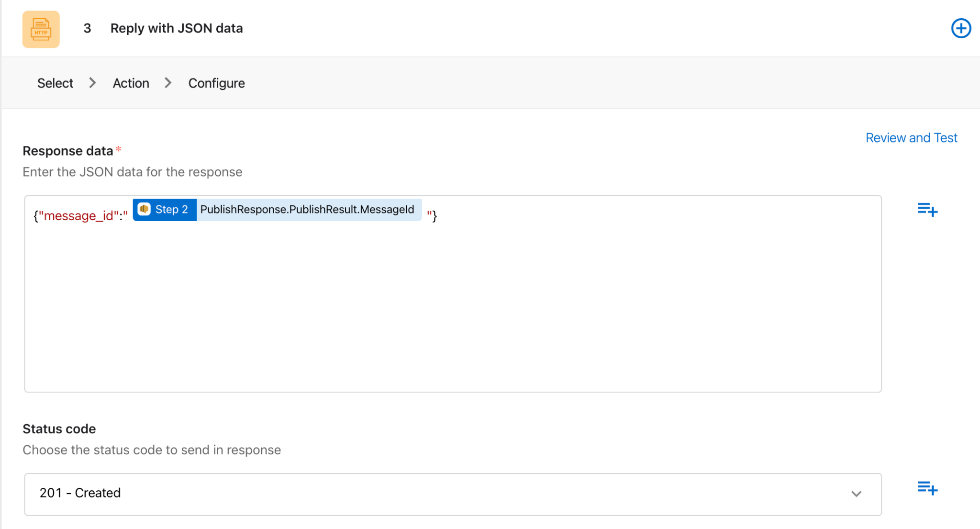Click the blue plus circle add-step icon
Viewport: 980px width, 529px height.
[960, 28]
